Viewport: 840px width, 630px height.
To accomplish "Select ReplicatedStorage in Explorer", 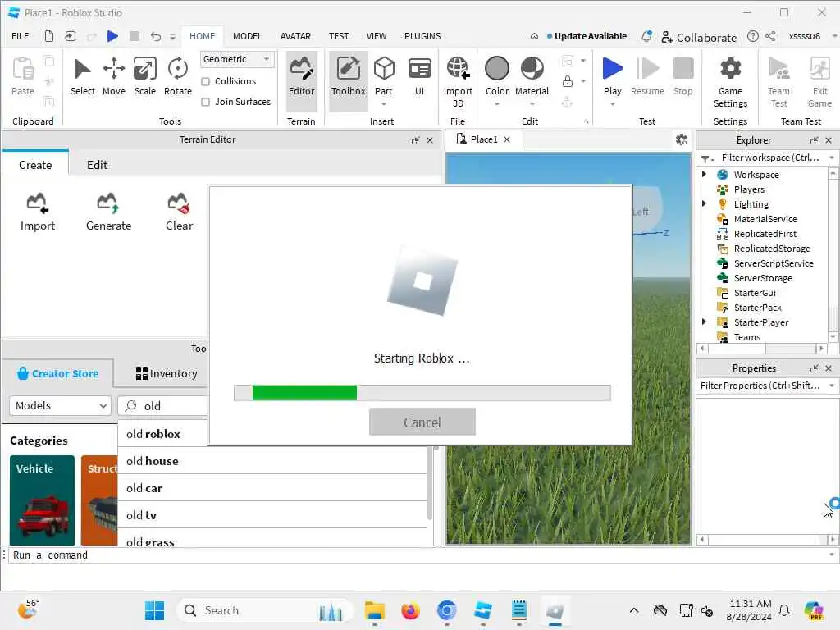I will pyautogui.click(x=771, y=249).
